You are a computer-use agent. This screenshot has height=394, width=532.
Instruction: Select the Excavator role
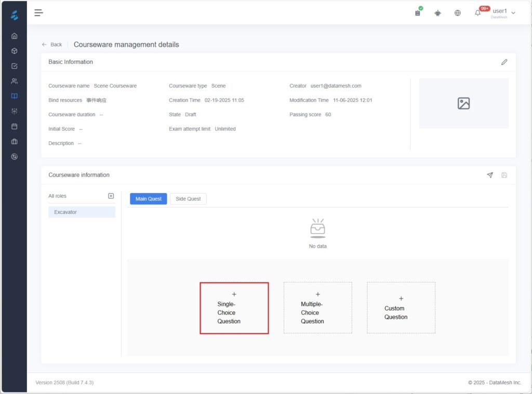[x=82, y=212]
